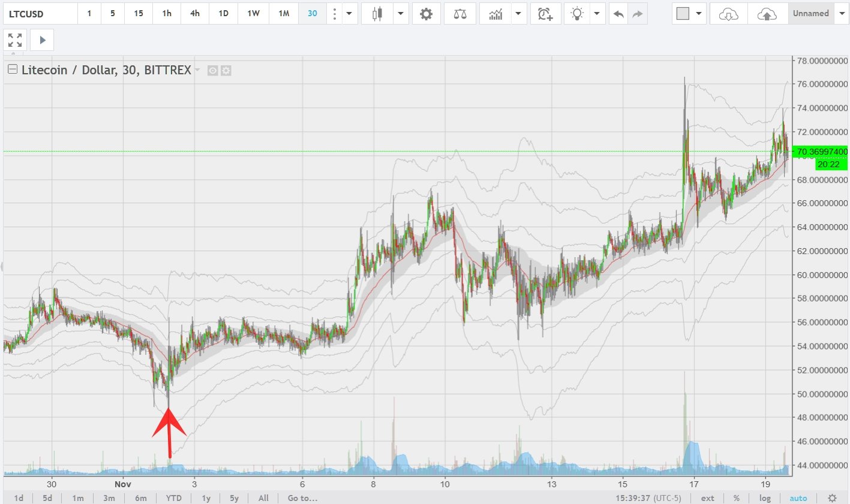This screenshot has width=850, height=504.
Task: Open chart settings gear at bottom right
Action: point(832,498)
